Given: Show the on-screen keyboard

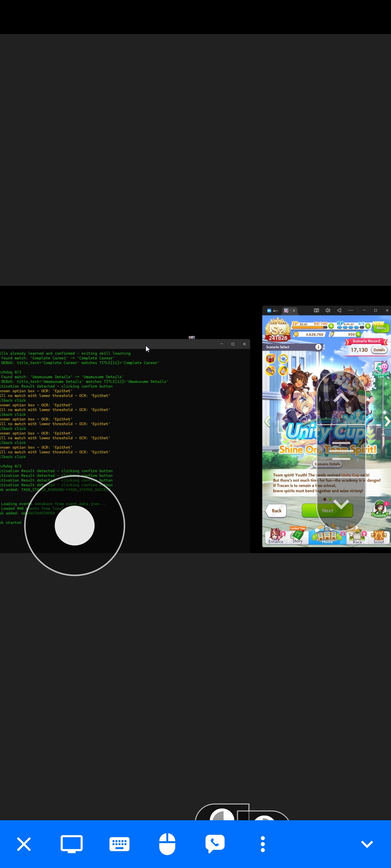Looking at the screenshot, I should point(119,844).
